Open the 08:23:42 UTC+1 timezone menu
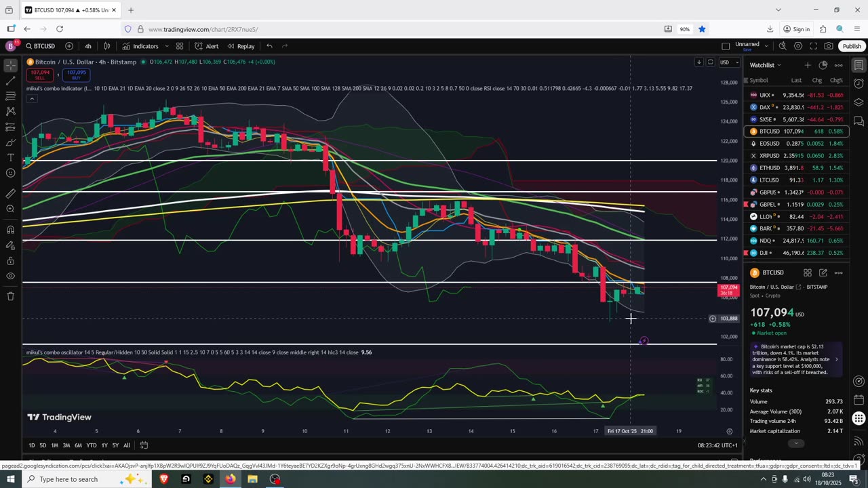This screenshot has height=488, width=868. coord(717,445)
